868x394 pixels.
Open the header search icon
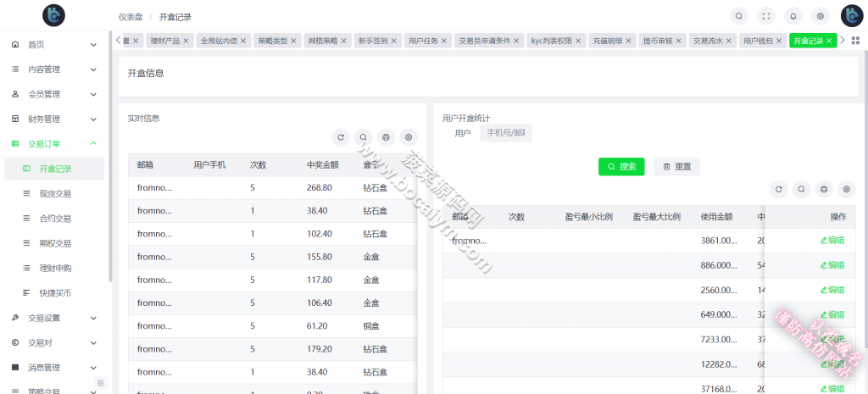pos(738,17)
